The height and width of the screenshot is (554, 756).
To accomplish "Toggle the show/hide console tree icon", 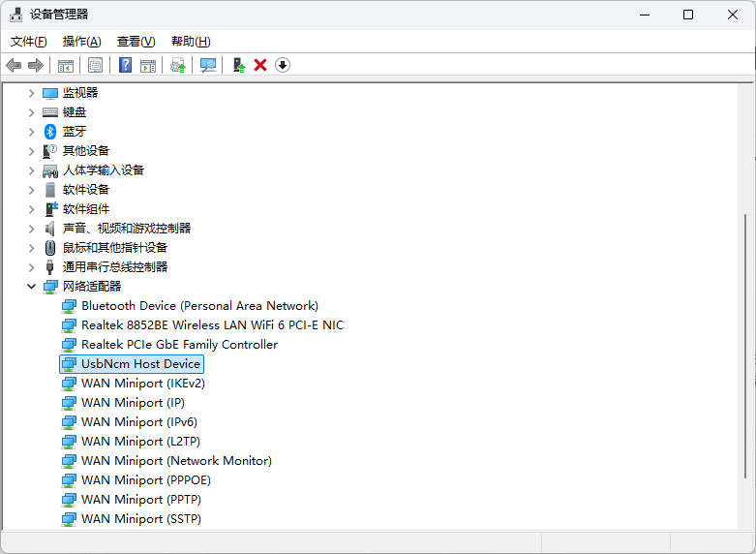I will pyautogui.click(x=66, y=65).
